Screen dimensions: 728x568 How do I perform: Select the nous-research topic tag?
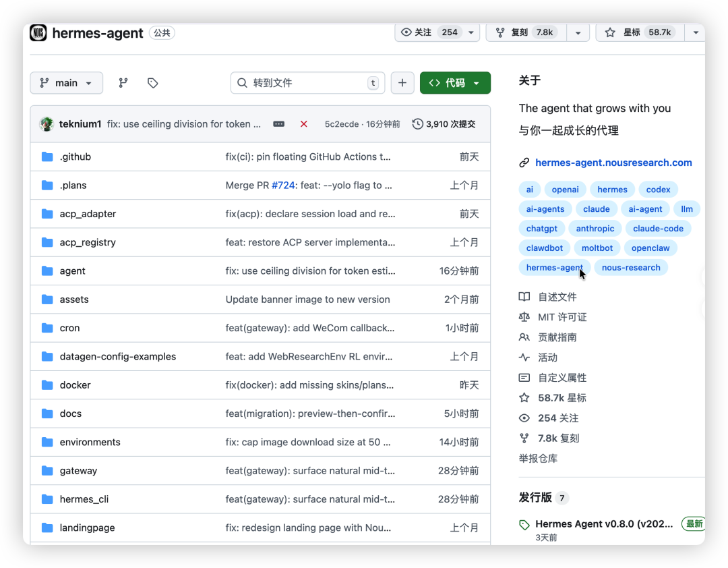coord(630,268)
